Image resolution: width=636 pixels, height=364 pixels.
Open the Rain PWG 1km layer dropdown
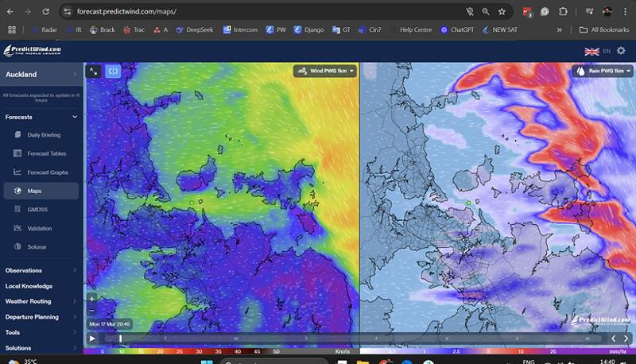pos(602,72)
